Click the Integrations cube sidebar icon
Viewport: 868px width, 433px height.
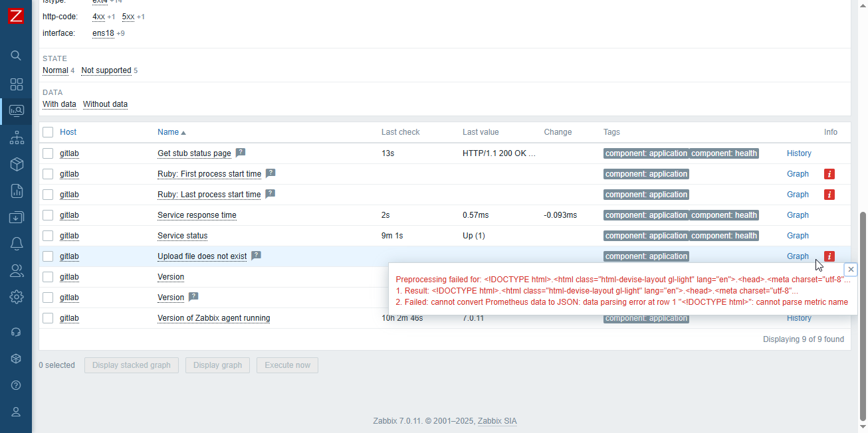(x=16, y=359)
